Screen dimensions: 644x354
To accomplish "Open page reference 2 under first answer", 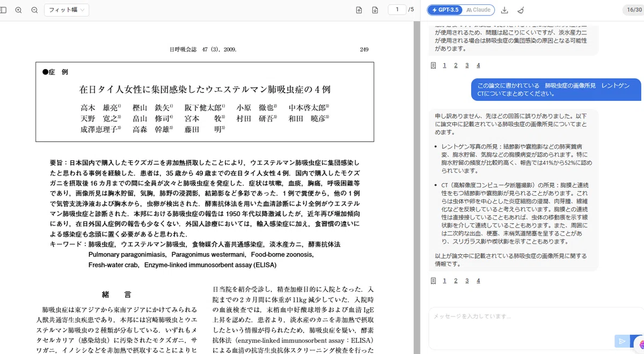I will click(x=456, y=65).
